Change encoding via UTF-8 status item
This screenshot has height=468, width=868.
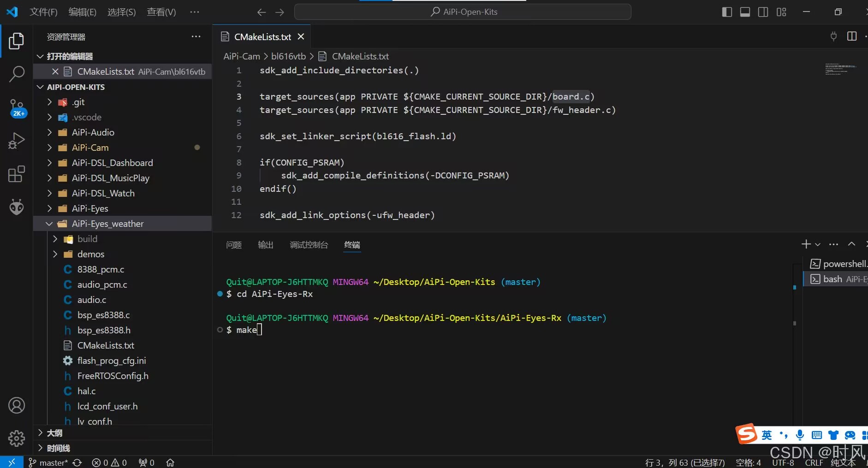pyautogui.click(x=783, y=462)
